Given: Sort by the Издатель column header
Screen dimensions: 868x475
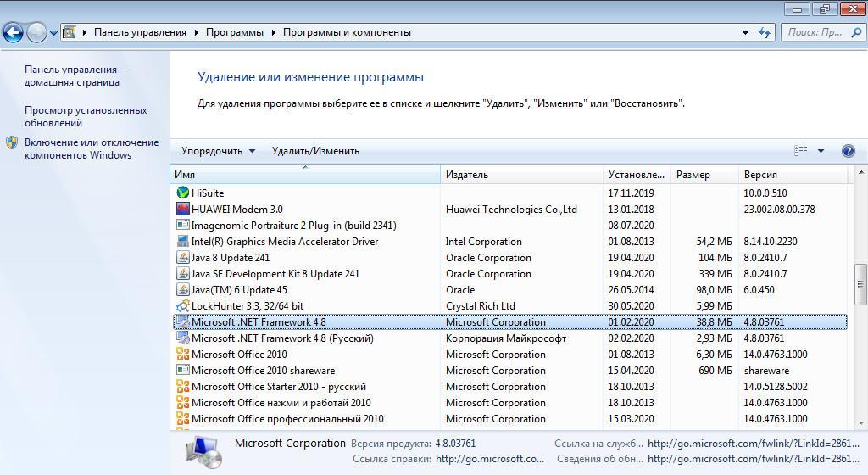Looking at the screenshot, I should [x=521, y=175].
